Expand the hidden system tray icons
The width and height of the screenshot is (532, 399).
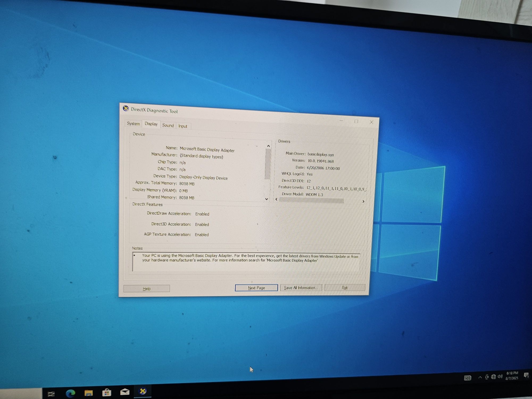480,377
